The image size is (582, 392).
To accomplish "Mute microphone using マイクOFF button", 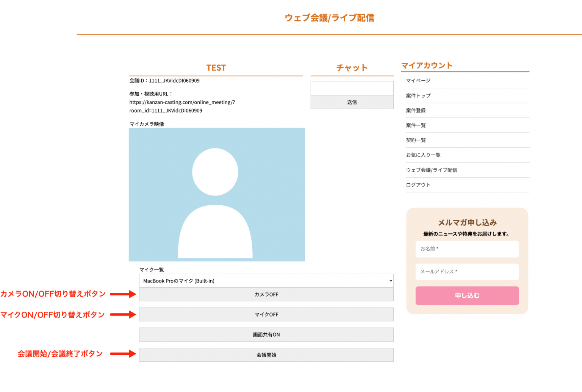I will (x=266, y=314).
